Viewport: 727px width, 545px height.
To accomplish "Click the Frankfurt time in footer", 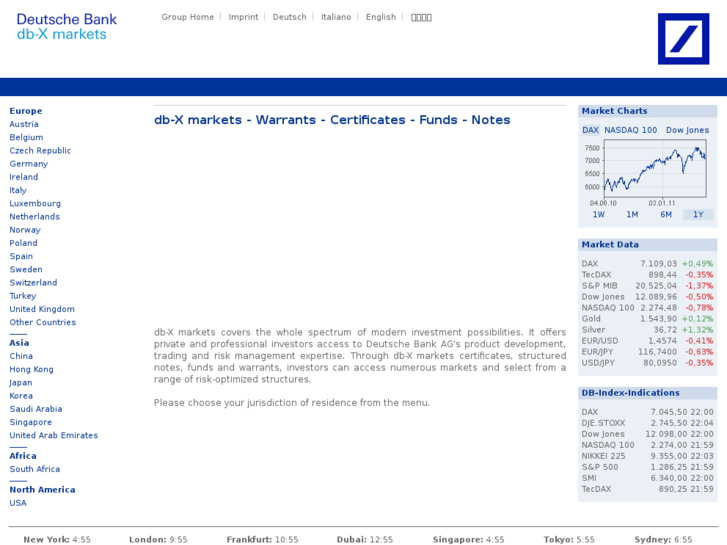I will point(262,540).
